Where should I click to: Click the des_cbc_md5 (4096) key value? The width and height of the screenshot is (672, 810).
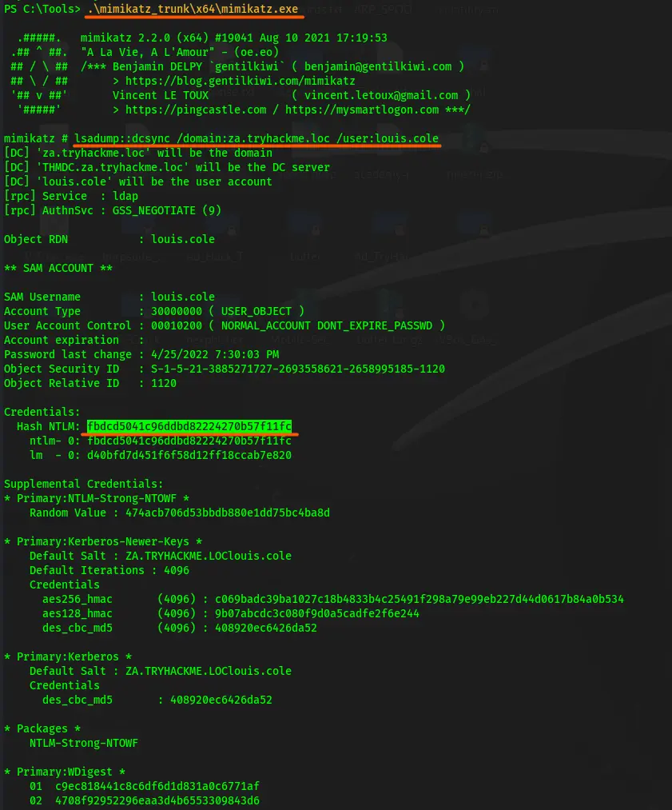(x=266, y=628)
